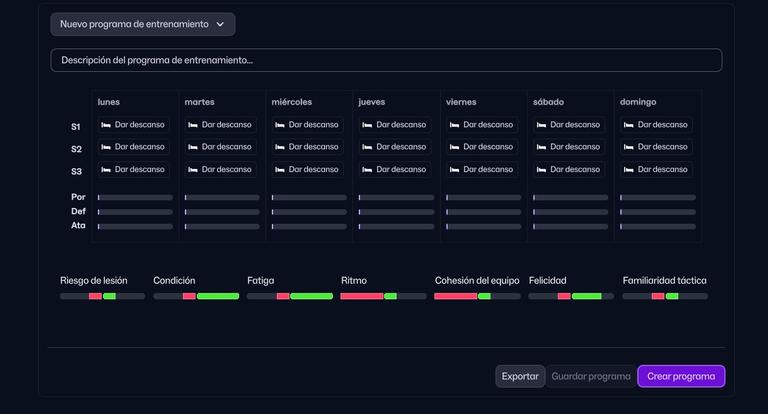Click the lunes column header
Viewport: 768px width, 414px height.
(108, 102)
